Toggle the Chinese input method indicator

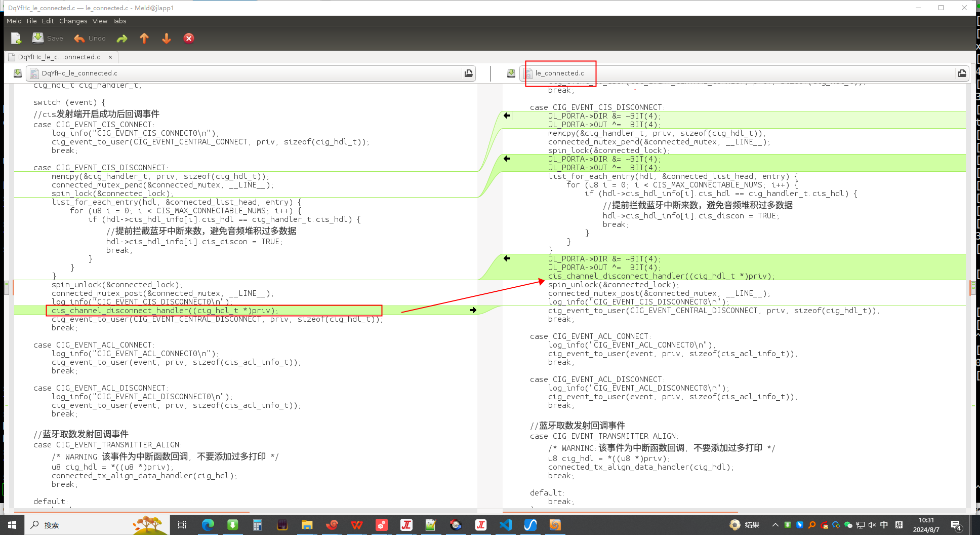pyautogui.click(x=884, y=525)
